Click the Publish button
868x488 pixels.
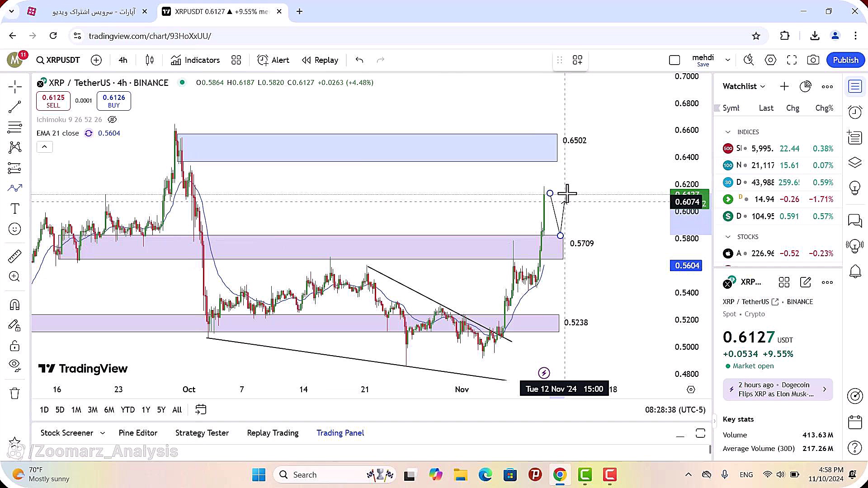coord(845,60)
